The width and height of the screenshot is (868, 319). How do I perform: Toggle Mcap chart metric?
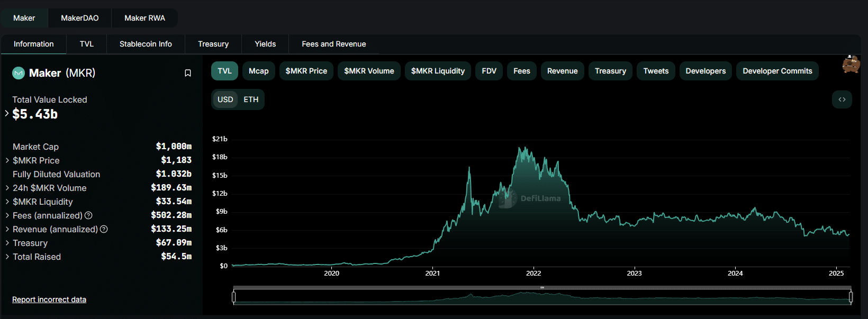coord(259,71)
